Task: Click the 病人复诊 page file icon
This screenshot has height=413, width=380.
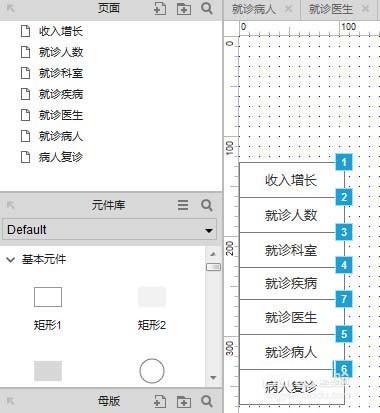Action: [x=25, y=157]
